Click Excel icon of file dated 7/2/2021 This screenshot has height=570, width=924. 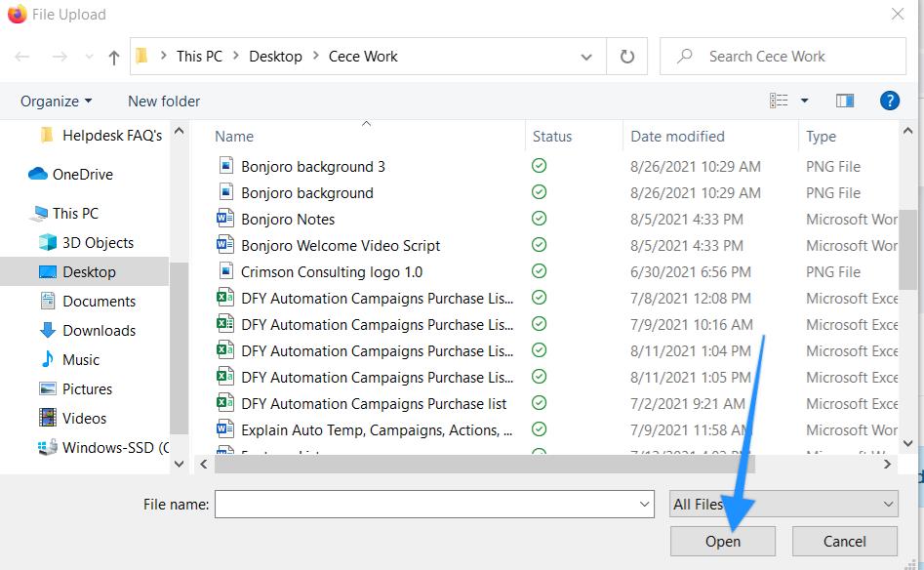pyautogui.click(x=225, y=402)
